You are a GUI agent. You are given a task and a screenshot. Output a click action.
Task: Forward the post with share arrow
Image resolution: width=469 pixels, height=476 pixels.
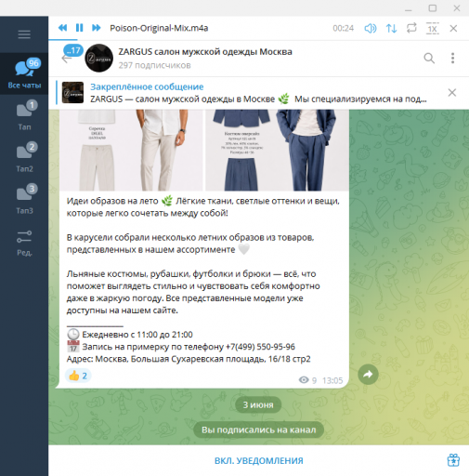pyautogui.click(x=368, y=375)
